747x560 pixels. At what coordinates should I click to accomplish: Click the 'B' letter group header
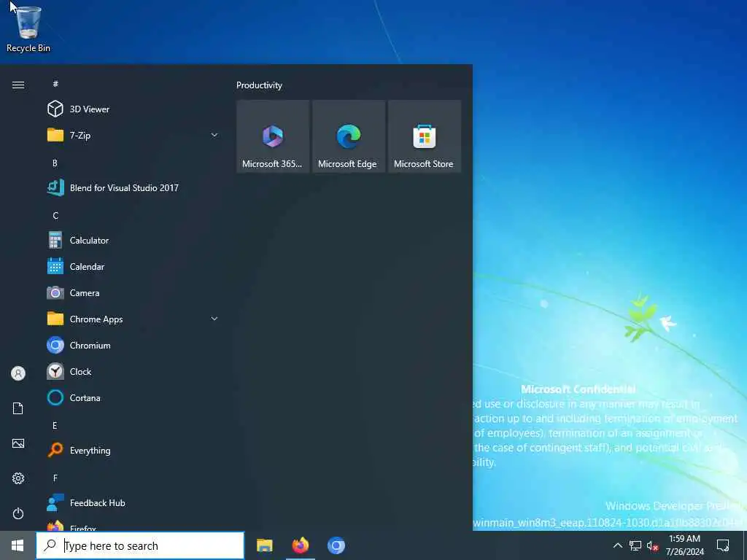click(55, 163)
